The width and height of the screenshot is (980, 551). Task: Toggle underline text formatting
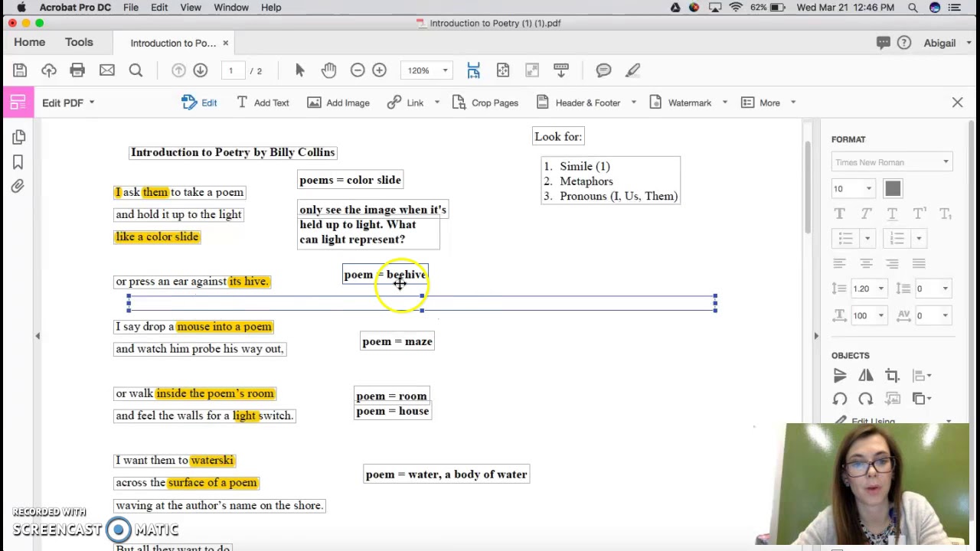(892, 214)
